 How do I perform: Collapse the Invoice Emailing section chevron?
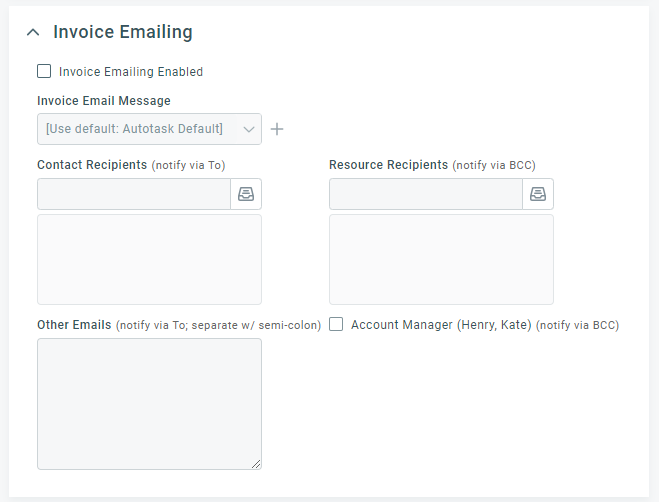coord(33,32)
